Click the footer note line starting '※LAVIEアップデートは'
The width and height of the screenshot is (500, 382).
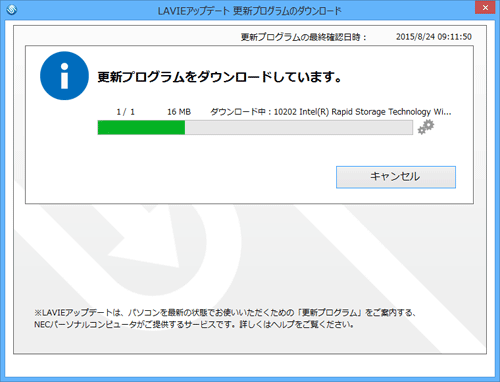point(225,313)
